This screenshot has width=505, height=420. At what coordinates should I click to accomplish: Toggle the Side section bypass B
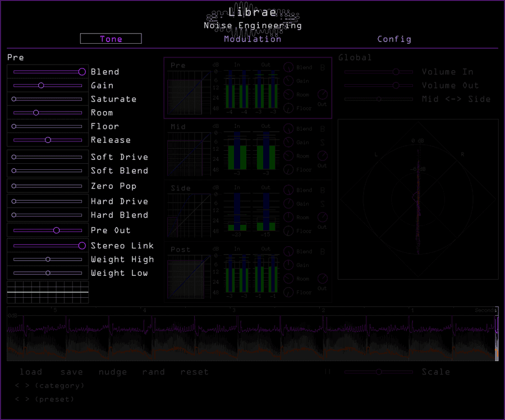point(323,191)
